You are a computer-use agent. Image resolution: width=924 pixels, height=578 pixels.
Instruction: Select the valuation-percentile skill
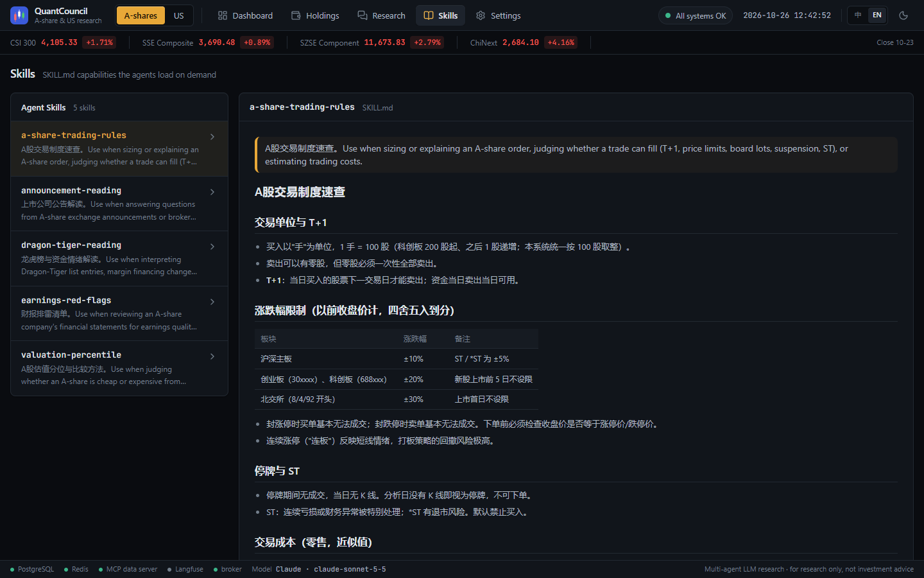point(119,368)
